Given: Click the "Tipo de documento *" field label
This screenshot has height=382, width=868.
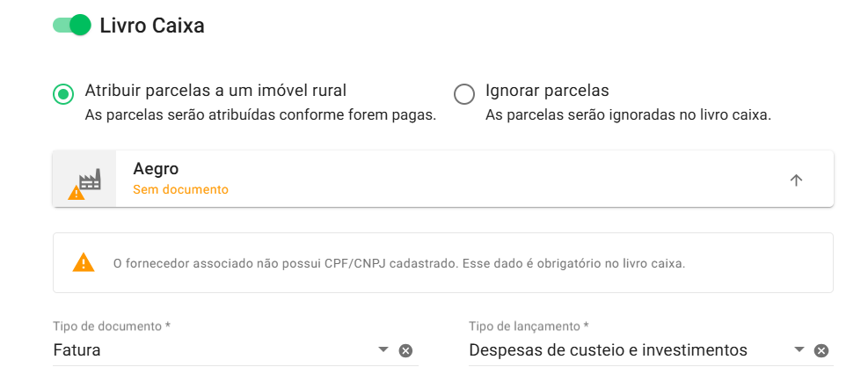Looking at the screenshot, I should tap(112, 327).
